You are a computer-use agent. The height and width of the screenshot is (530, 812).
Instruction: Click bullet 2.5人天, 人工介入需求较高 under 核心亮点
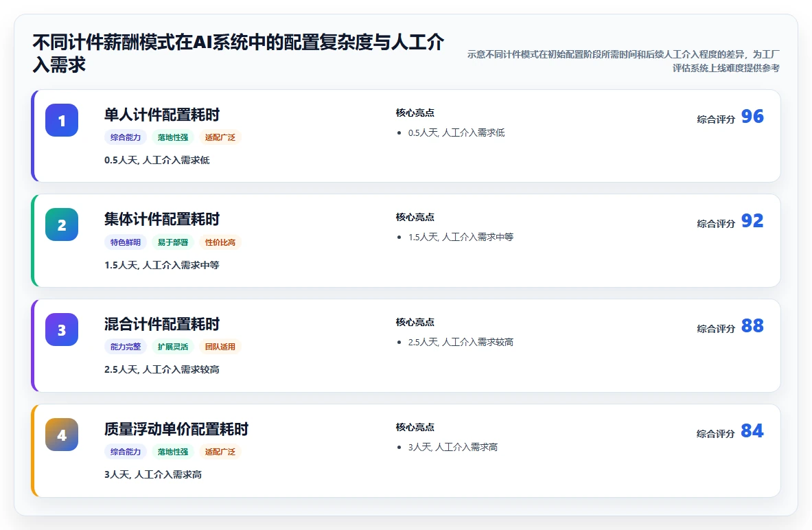pos(461,342)
